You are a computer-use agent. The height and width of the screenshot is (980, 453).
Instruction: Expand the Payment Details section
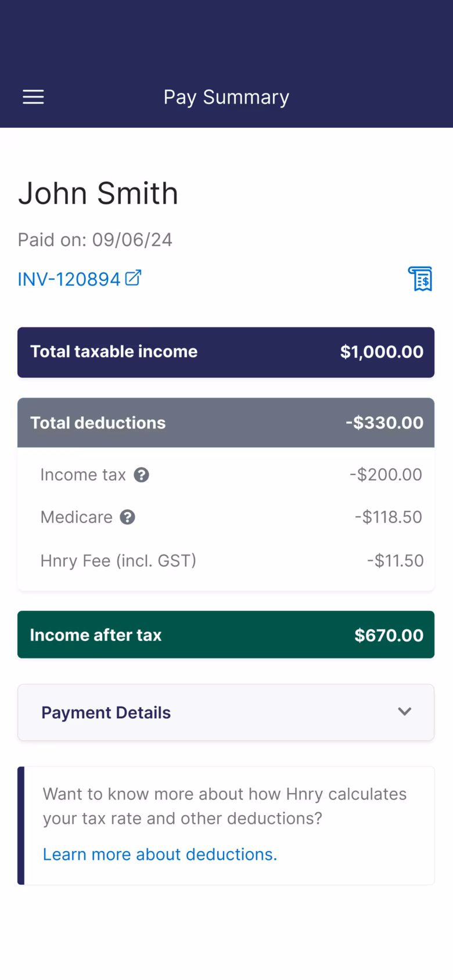[226, 712]
